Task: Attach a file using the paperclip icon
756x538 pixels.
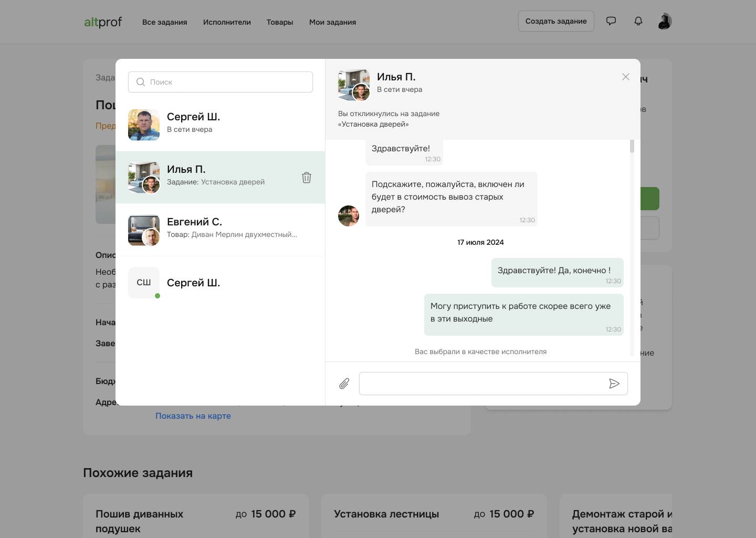Action: (x=344, y=384)
